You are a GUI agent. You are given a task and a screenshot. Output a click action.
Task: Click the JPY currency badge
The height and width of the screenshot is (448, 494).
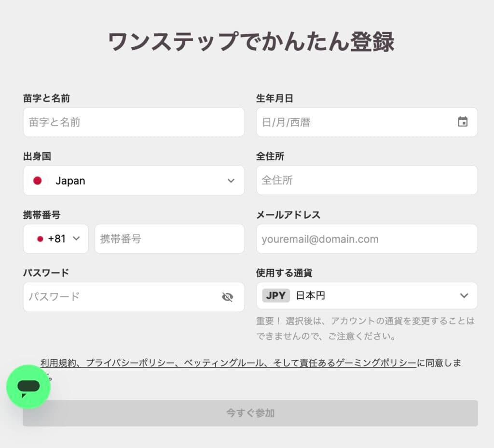click(x=276, y=295)
